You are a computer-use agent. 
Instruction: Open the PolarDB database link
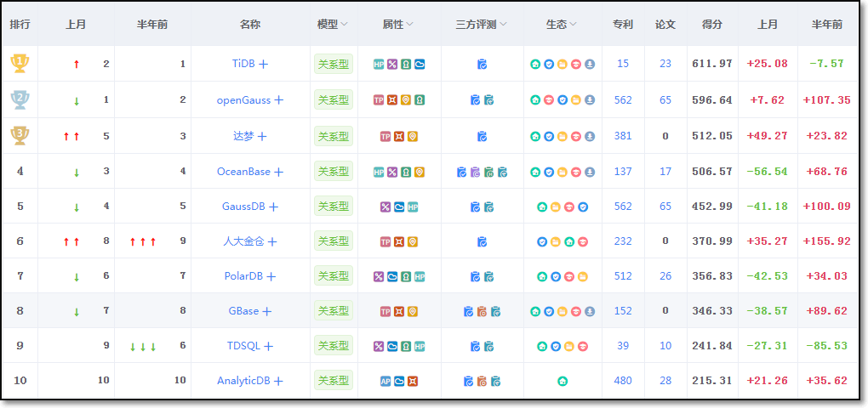coord(243,276)
